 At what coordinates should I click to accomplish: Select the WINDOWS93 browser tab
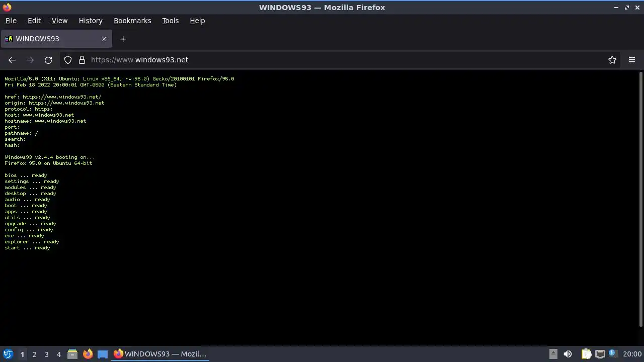pyautogui.click(x=56, y=39)
